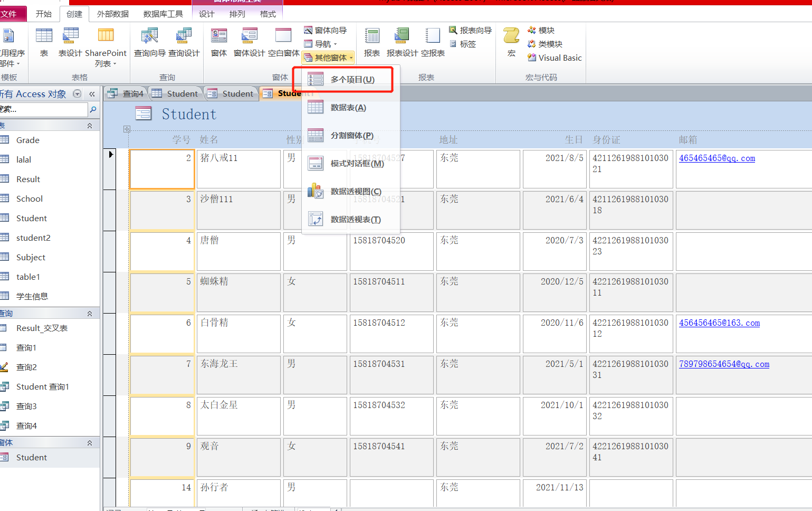The image size is (812, 511).
Task: Switch to the 外部数据 ribbon tab
Action: 113,14
